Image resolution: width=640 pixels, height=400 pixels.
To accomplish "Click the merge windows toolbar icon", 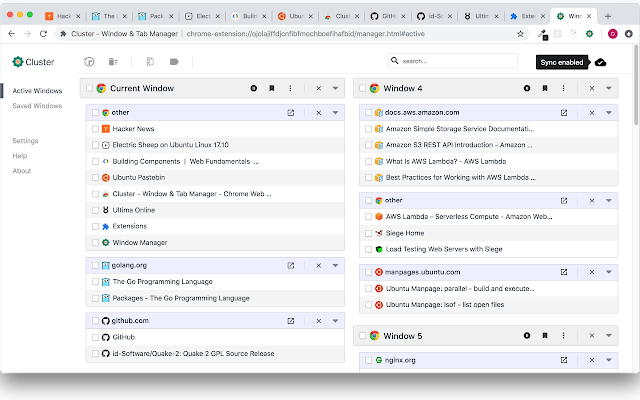I will tap(150, 62).
